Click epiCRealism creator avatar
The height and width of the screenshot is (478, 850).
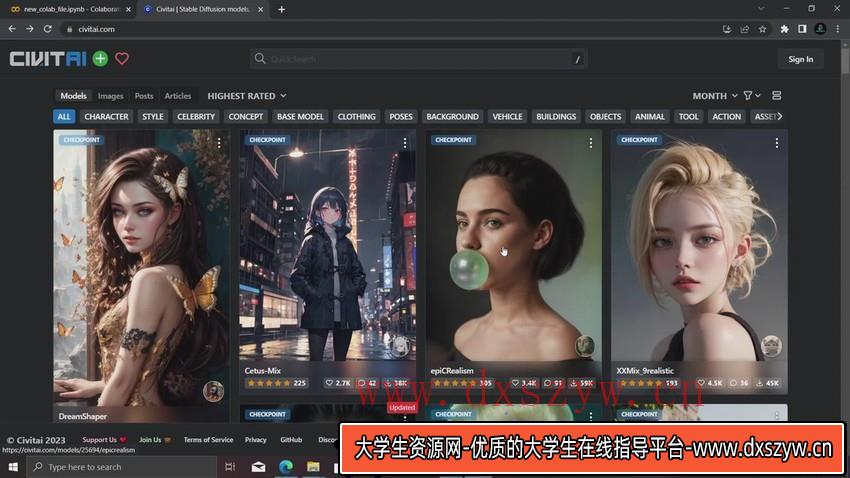(x=585, y=345)
